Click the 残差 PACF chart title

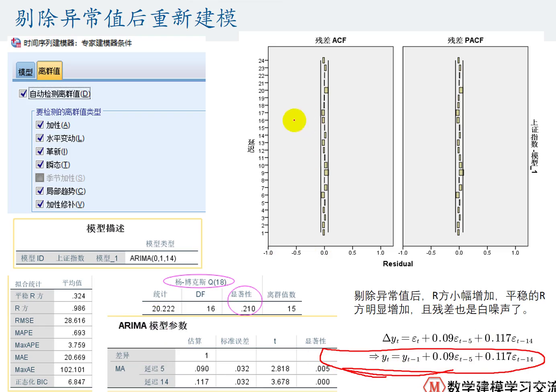point(465,40)
